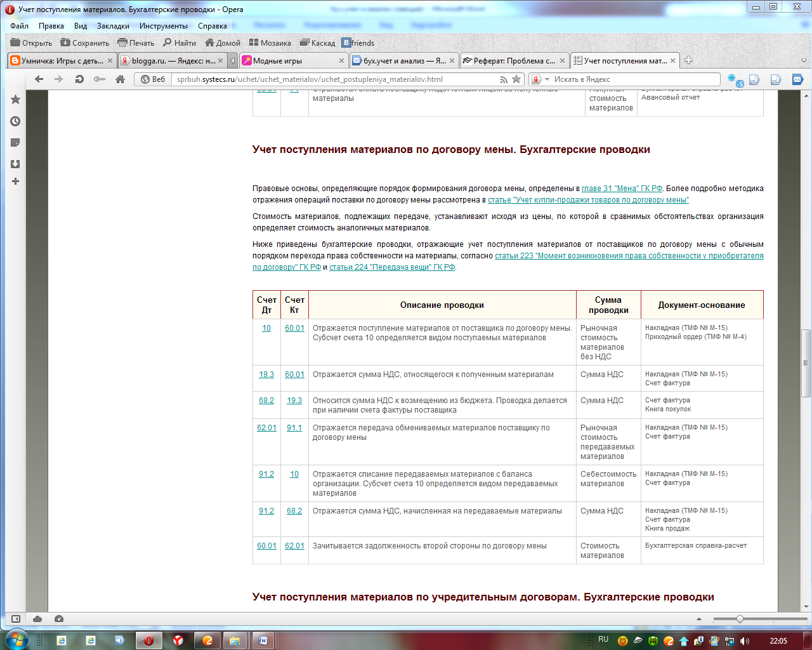Switch to the Модные игры tab

pyautogui.click(x=294, y=61)
